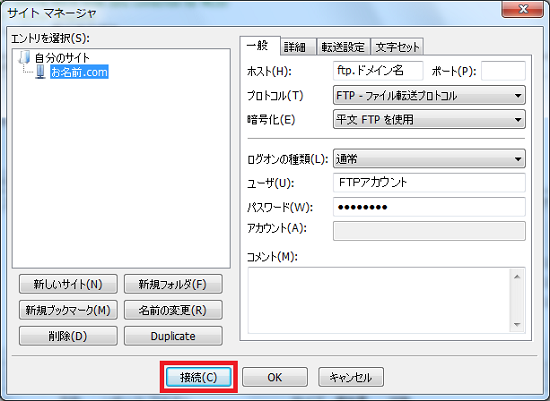Close the サイトマネージャ dialog window
Screen dimensions: 550x401
coord(522,9)
